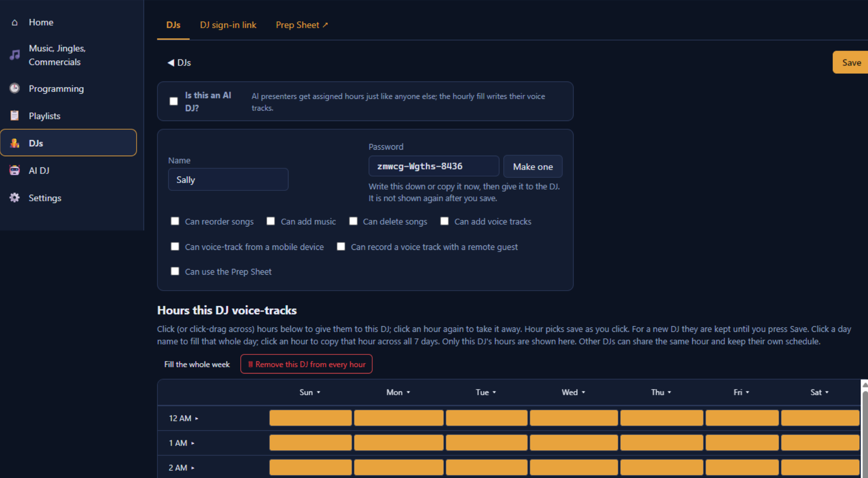Viewport: 868px width, 478px height.
Task: Toggle the Wed 1 AM orange hour cell
Action: 574,443
